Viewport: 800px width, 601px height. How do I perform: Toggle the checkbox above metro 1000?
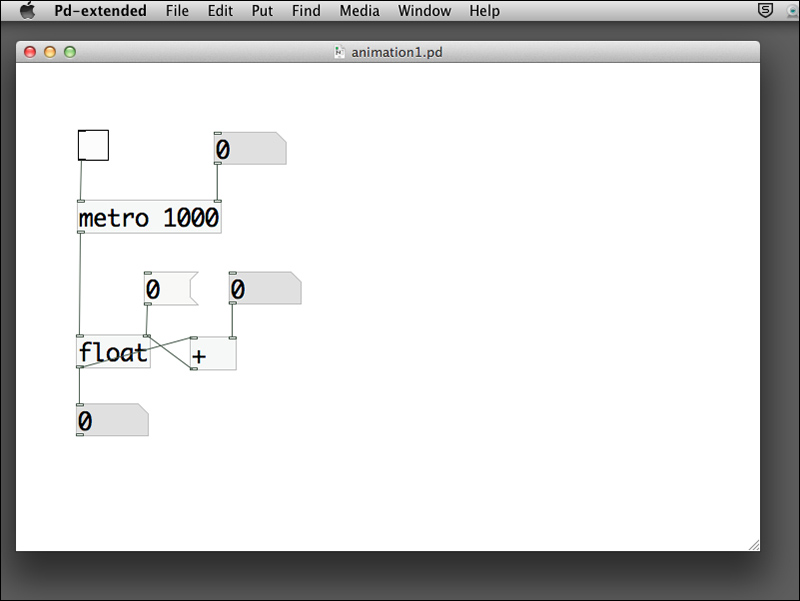point(93,145)
